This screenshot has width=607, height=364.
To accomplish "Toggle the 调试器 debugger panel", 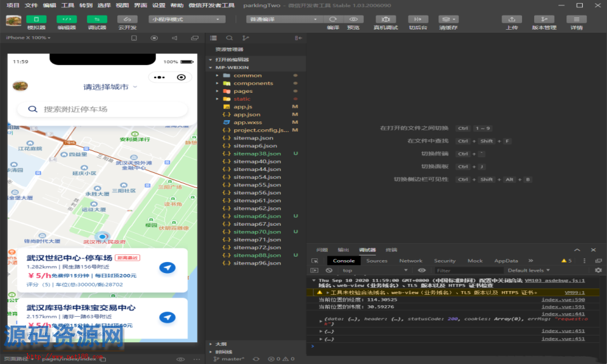I will click(97, 19).
